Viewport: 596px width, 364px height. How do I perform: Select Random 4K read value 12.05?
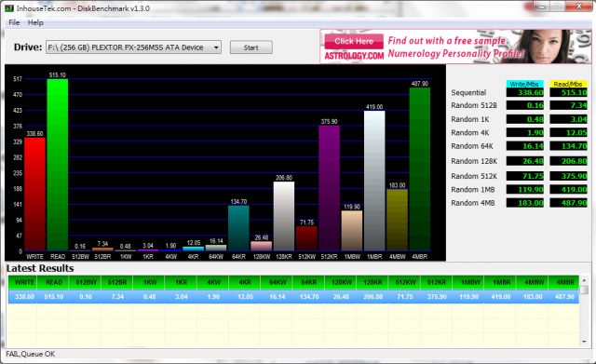tap(569, 132)
